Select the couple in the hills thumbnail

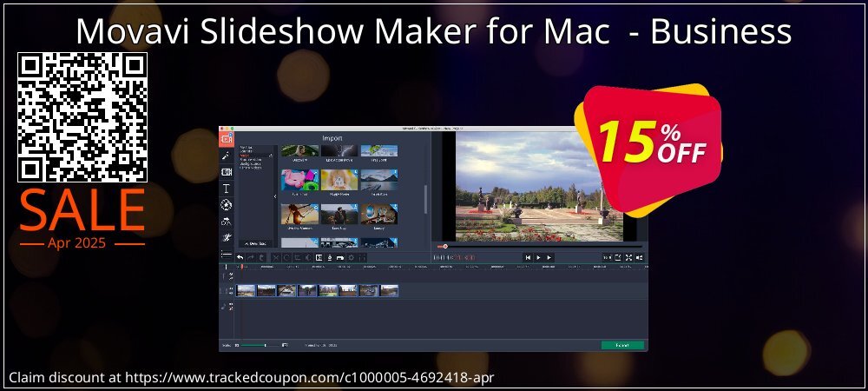click(x=339, y=215)
